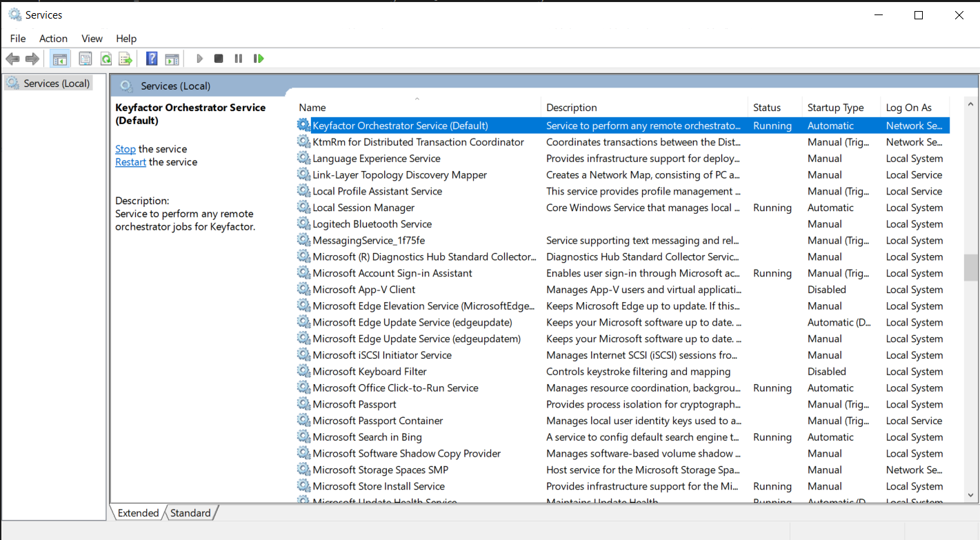Click the Pause Service toolbar icon

coord(238,59)
